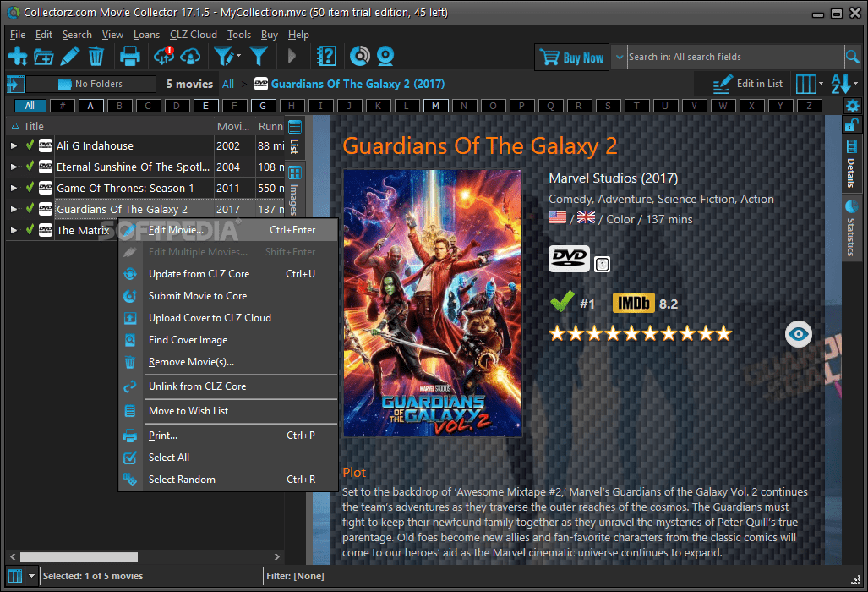The height and width of the screenshot is (592, 868).
Task: Click the Guardians of the Galaxy cover thumbnail
Action: 433,304
